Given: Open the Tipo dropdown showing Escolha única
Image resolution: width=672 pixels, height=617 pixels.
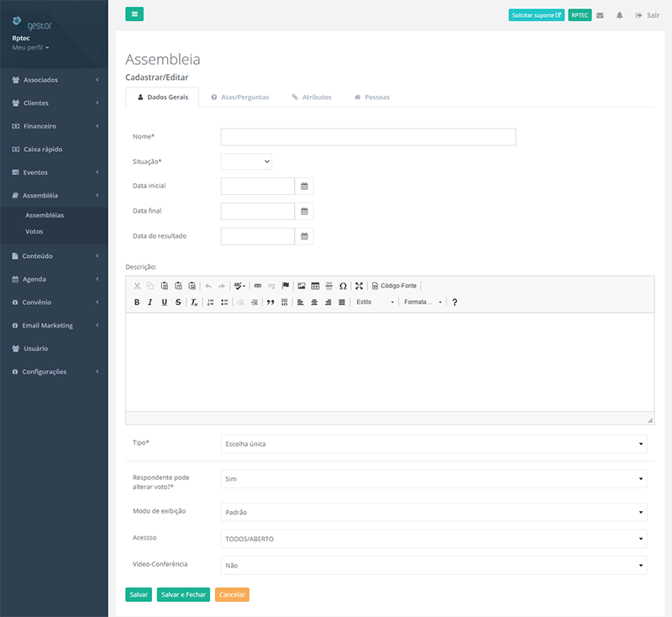Looking at the screenshot, I should [x=433, y=444].
